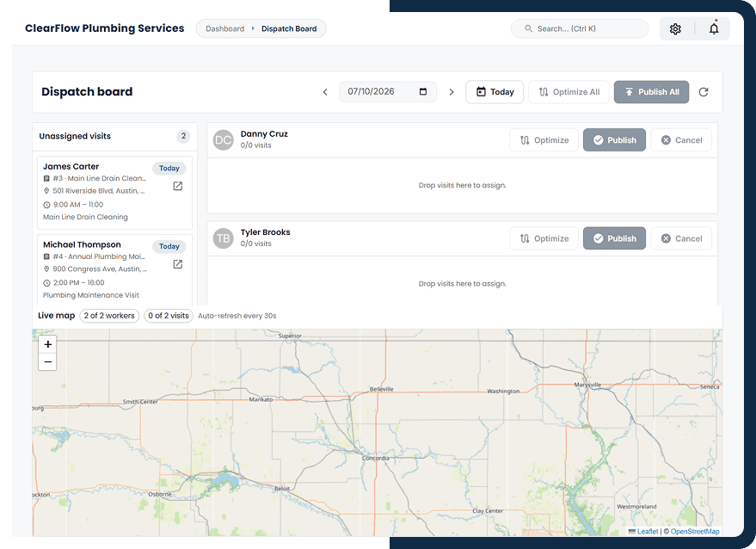Click Danny Cruz worker name

coord(264,133)
